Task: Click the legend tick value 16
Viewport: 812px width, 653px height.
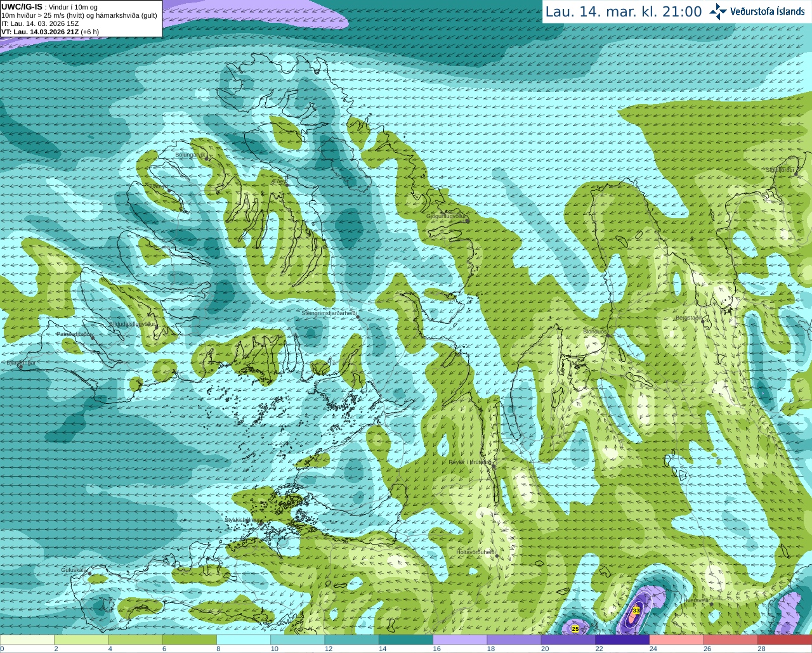Action: click(x=436, y=649)
